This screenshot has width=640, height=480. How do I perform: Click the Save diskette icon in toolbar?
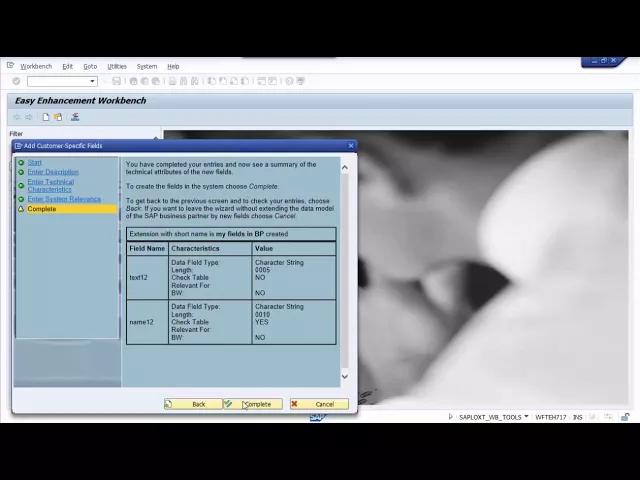pos(116,81)
